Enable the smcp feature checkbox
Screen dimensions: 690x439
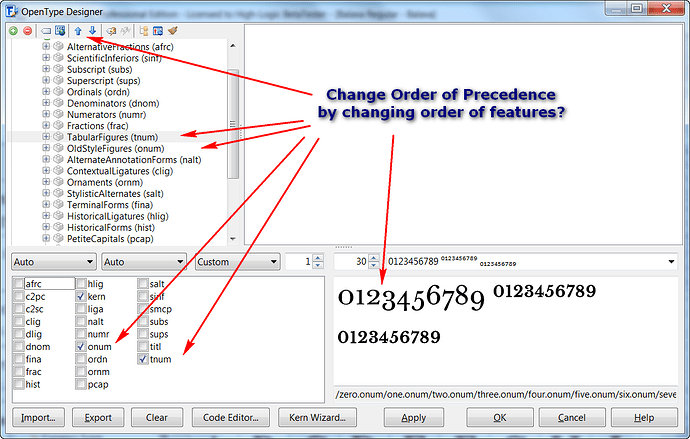tap(143, 309)
